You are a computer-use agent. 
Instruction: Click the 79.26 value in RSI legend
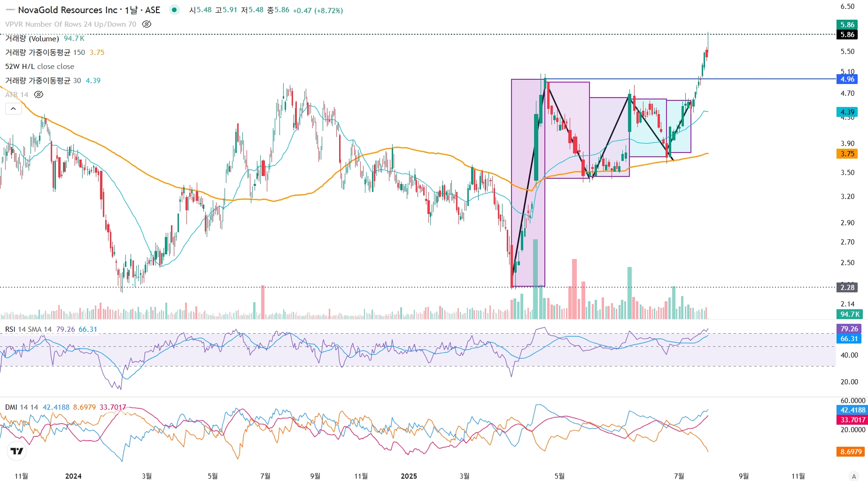click(x=65, y=329)
